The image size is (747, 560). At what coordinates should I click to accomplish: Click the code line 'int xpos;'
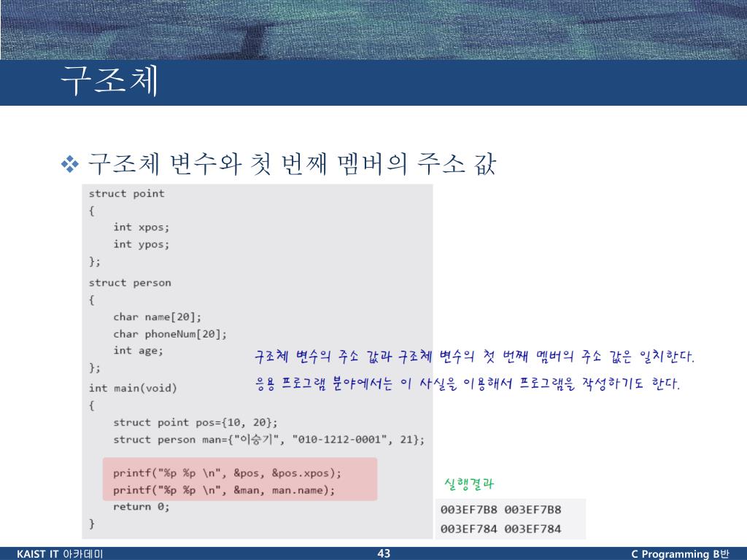point(141,227)
